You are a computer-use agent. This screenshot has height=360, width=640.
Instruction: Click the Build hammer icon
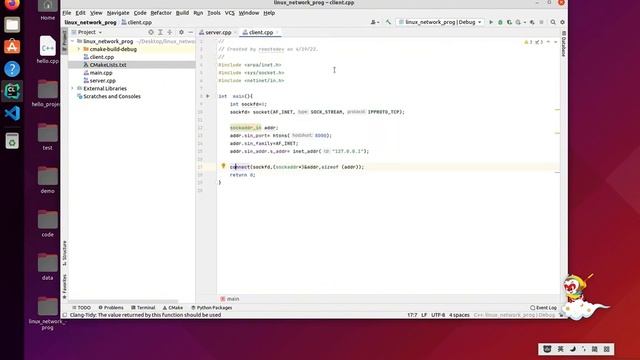pos(388,22)
